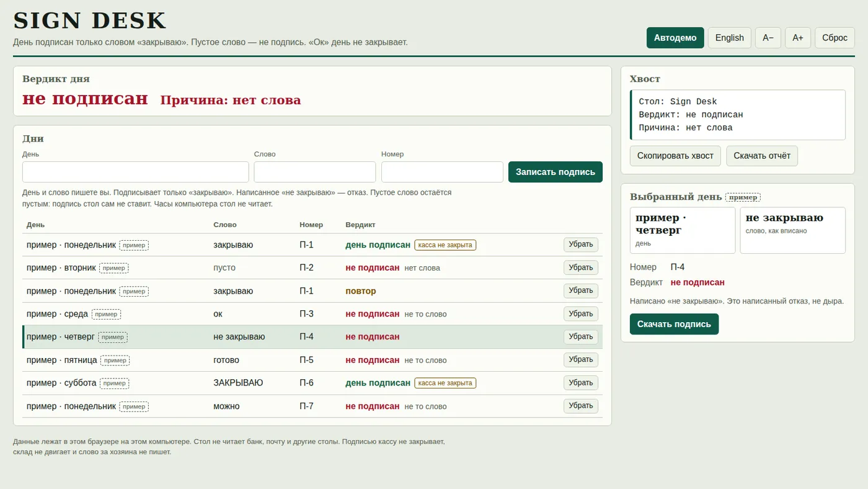The image size is (868, 489).
Task: Focus the Номер input field
Action: (442, 172)
